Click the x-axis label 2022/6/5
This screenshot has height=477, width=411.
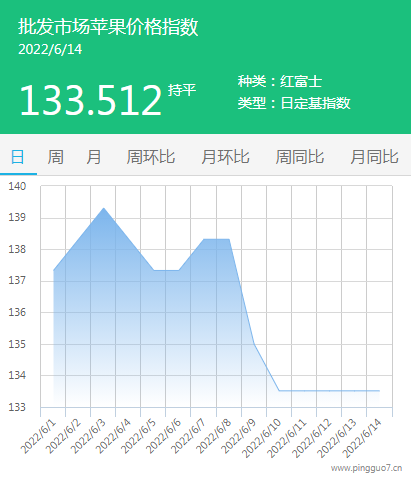138,437
